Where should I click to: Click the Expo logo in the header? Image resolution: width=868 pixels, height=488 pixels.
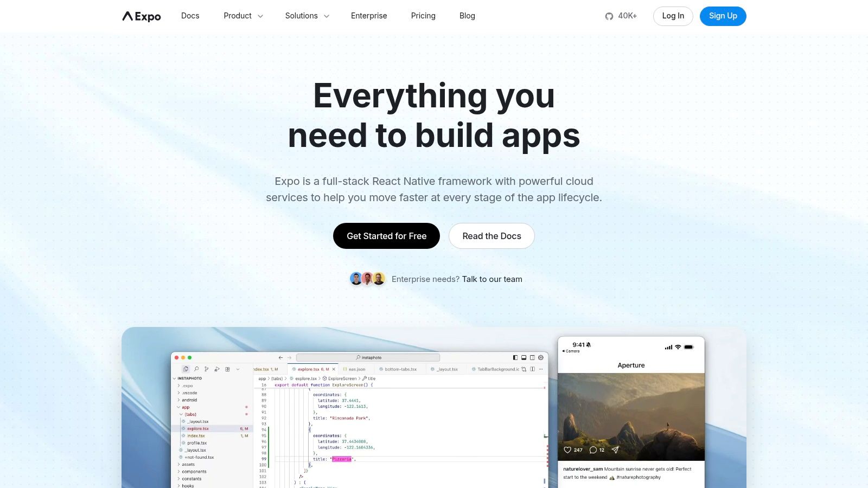pyautogui.click(x=142, y=16)
